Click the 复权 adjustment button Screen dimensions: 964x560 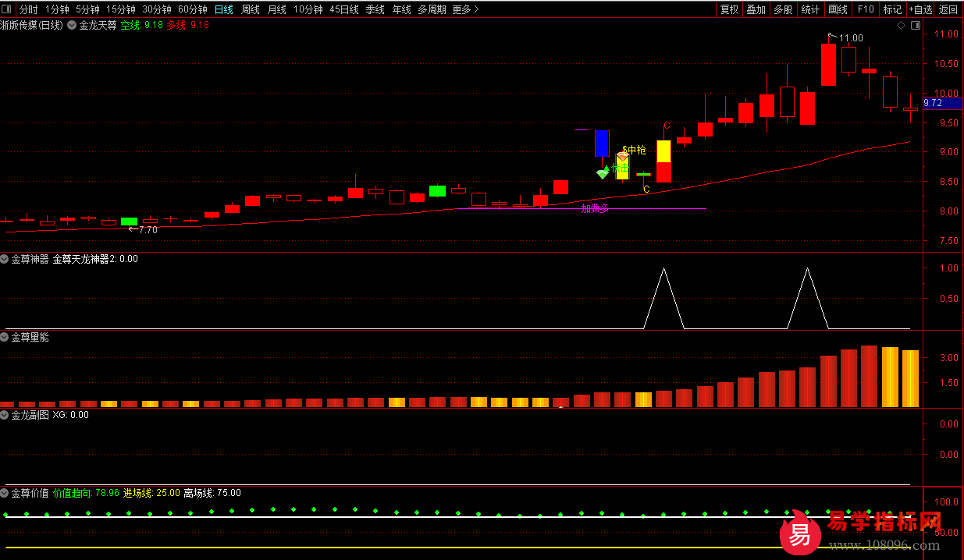coord(729,9)
